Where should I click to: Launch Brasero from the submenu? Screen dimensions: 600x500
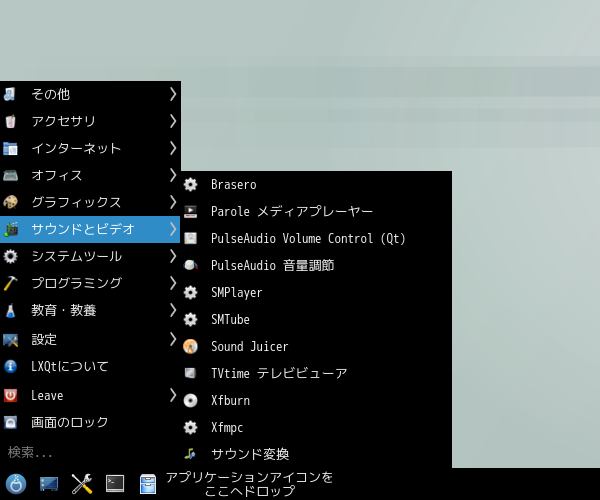316,184
